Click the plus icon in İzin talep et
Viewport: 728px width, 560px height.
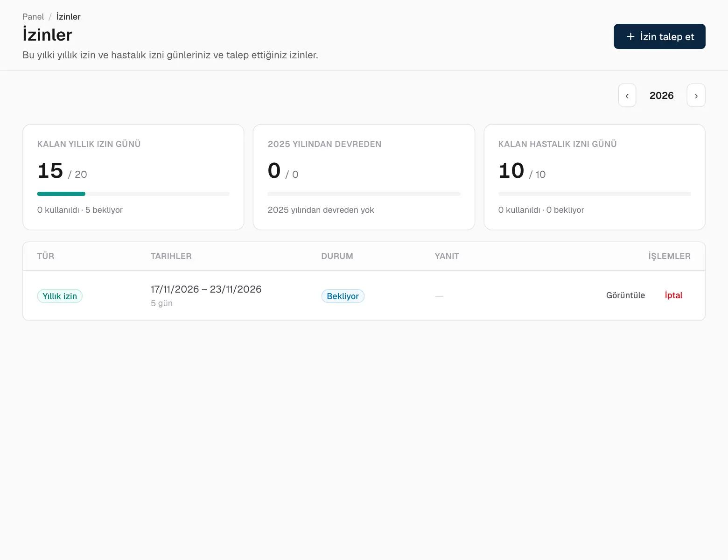(x=630, y=36)
